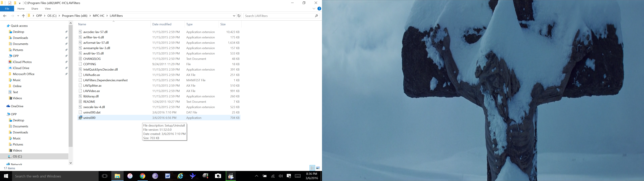The image size is (644, 181).
Task: Open Task View on the taskbar
Action: pyautogui.click(x=105, y=176)
